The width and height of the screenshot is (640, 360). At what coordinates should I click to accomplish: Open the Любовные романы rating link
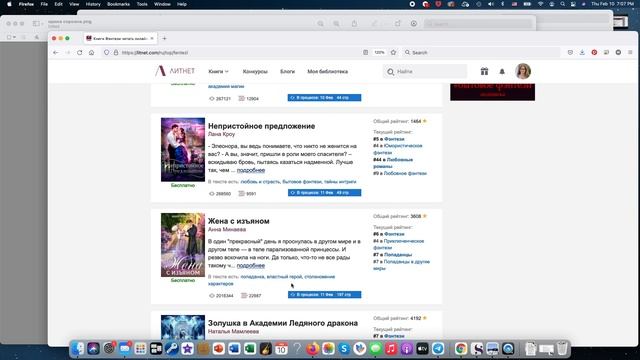[393, 163]
